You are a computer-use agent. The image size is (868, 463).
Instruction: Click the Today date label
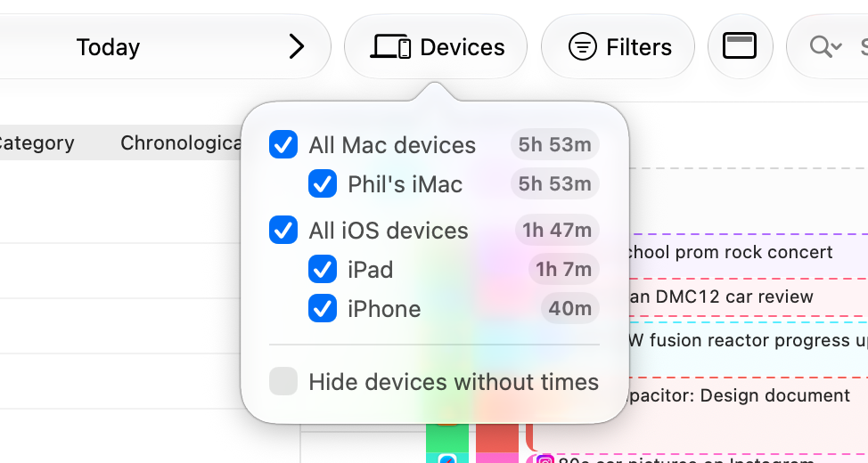point(108,47)
